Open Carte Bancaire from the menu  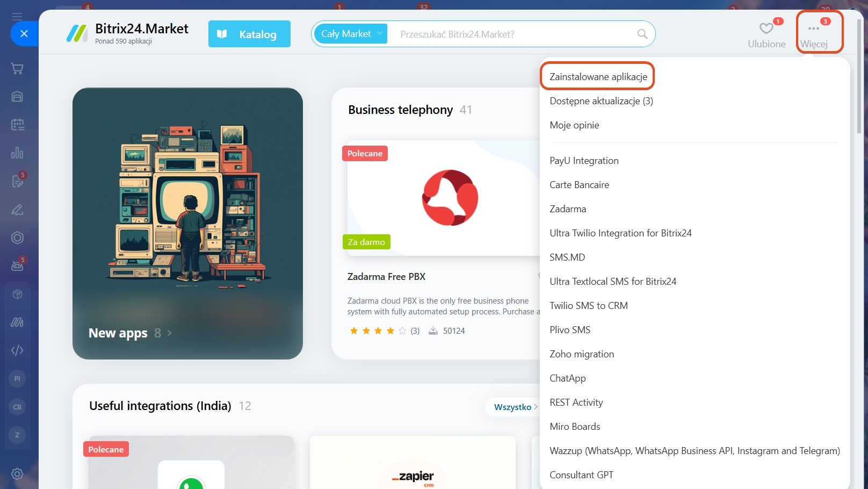click(x=579, y=184)
